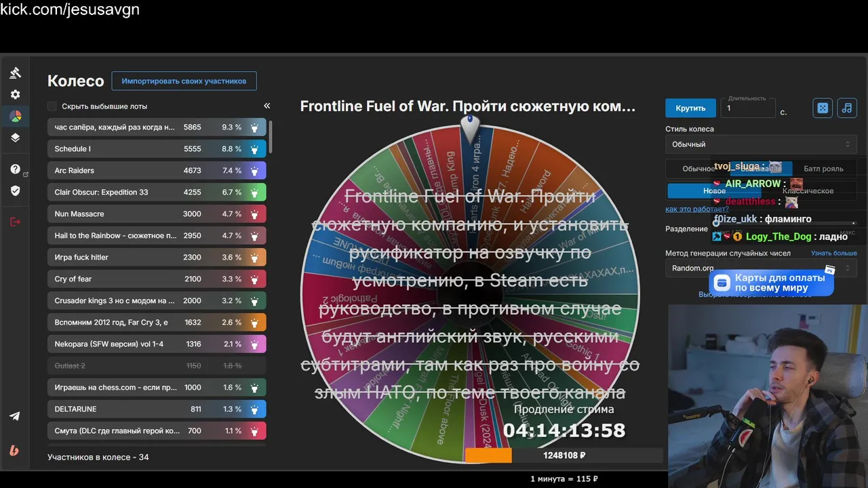Screen dimensions: 868x488
Task: Click the 'Nekopara (SFW версия) vol 1-4' lot name
Action: point(109,344)
